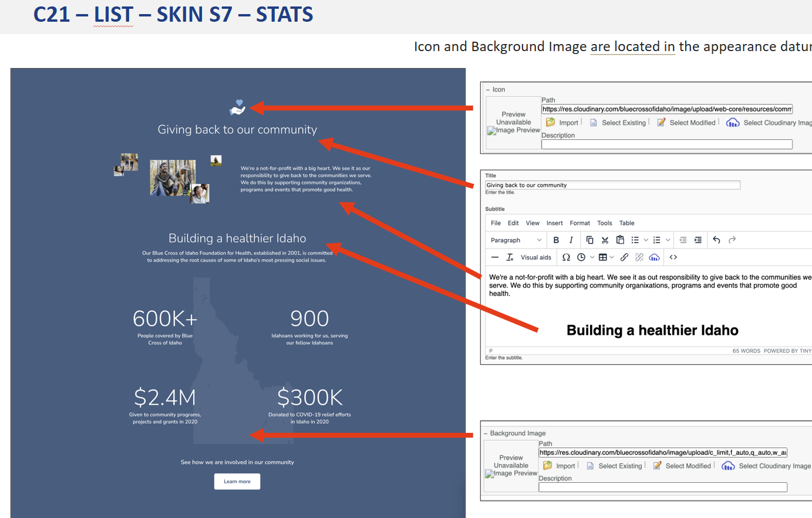Open the Tools menu in editor

[605, 223]
